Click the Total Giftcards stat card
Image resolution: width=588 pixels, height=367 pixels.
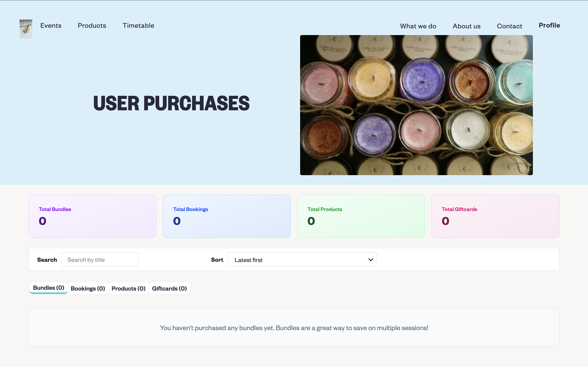495,216
